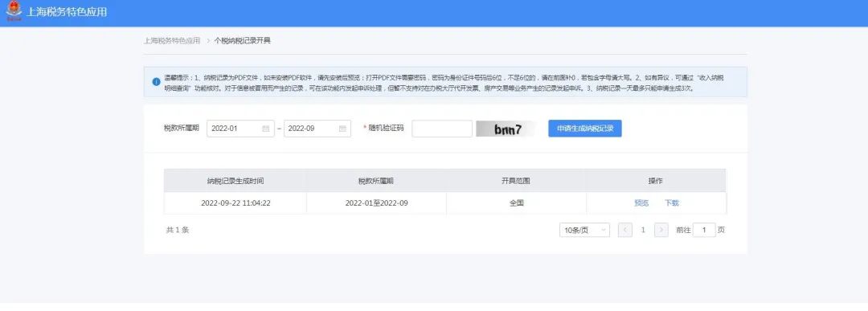
Task: Select the 2022-01 start period field
Action: click(x=240, y=129)
